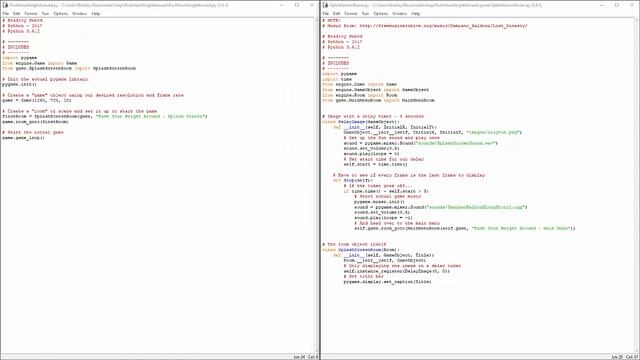The height and width of the screenshot is (360, 640).
Task: Click the Ln indicator in left status bar
Action: point(299,357)
